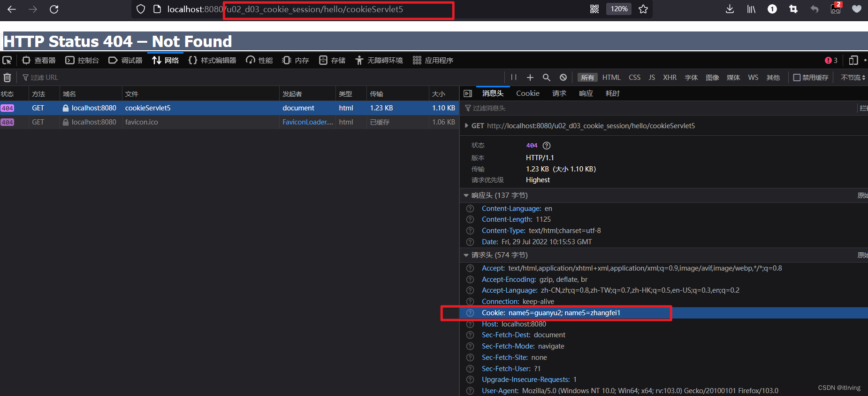This screenshot has width=868, height=396.
Task: Toggle the 其他 request type filter
Action: pyautogui.click(x=773, y=78)
